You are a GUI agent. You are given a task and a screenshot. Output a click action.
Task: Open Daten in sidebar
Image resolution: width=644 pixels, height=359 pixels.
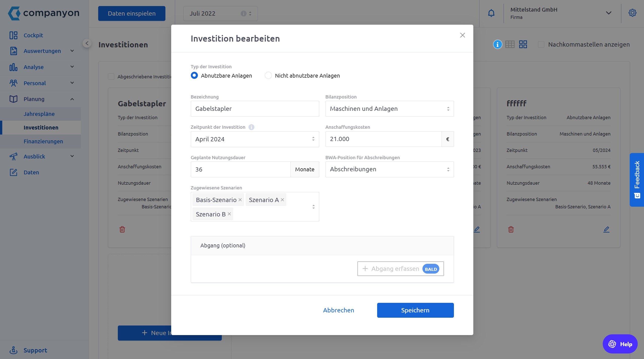tap(31, 172)
